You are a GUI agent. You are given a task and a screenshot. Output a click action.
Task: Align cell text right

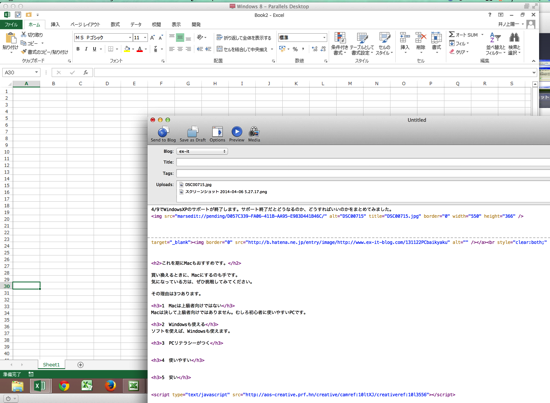point(188,49)
